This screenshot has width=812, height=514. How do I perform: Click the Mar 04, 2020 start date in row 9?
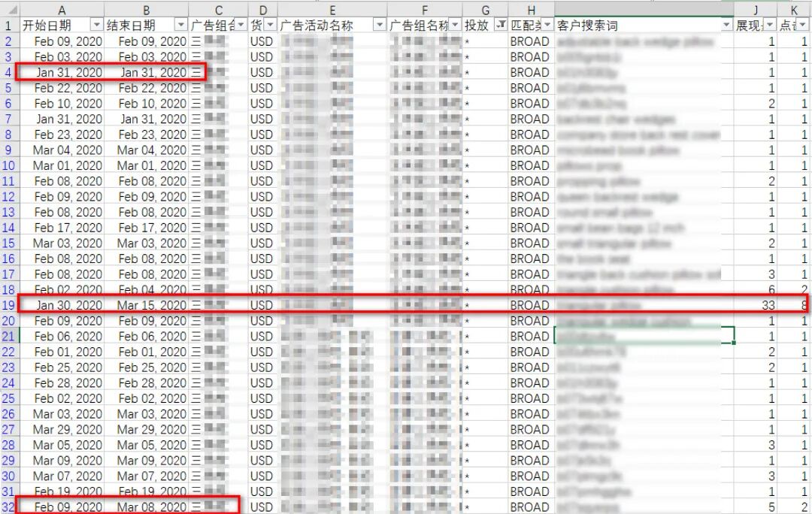click(62, 150)
